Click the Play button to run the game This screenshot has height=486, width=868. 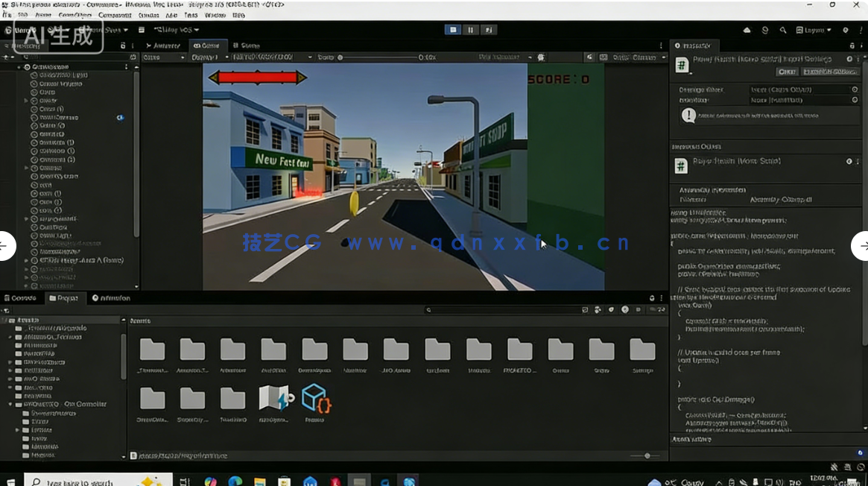pos(453,28)
